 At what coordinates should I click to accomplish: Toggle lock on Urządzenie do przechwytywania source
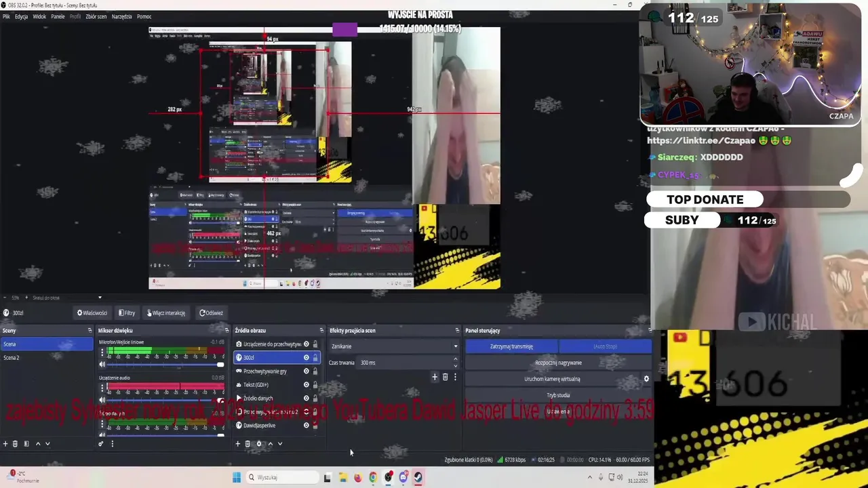coord(315,344)
